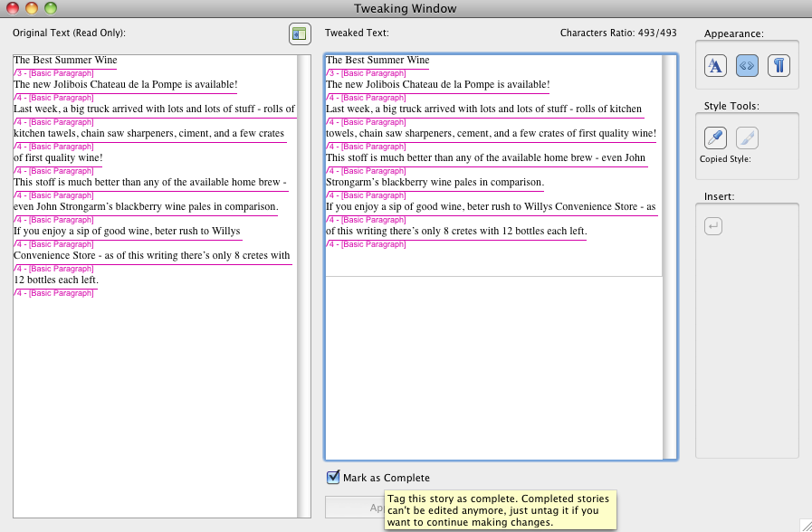Viewport: 812px width, 532px height.
Task: Click the panel layout icon above original text
Action: [300, 34]
